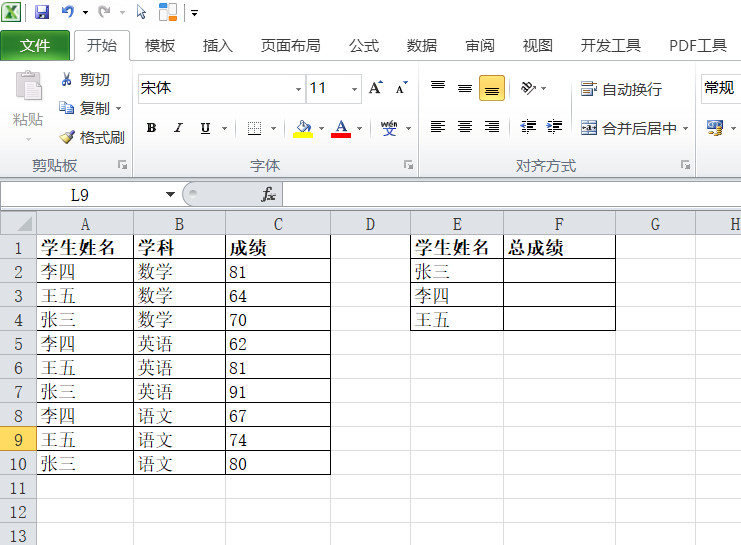This screenshot has width=741, height=545.
Task: Toggle bold formatting
Action: pos(151,128)
